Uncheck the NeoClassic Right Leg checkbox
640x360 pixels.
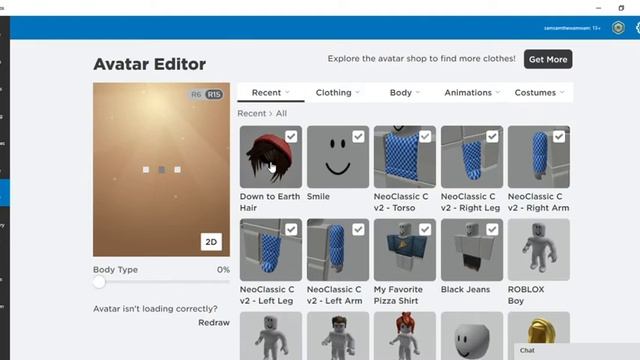click(x=492, y=136)
